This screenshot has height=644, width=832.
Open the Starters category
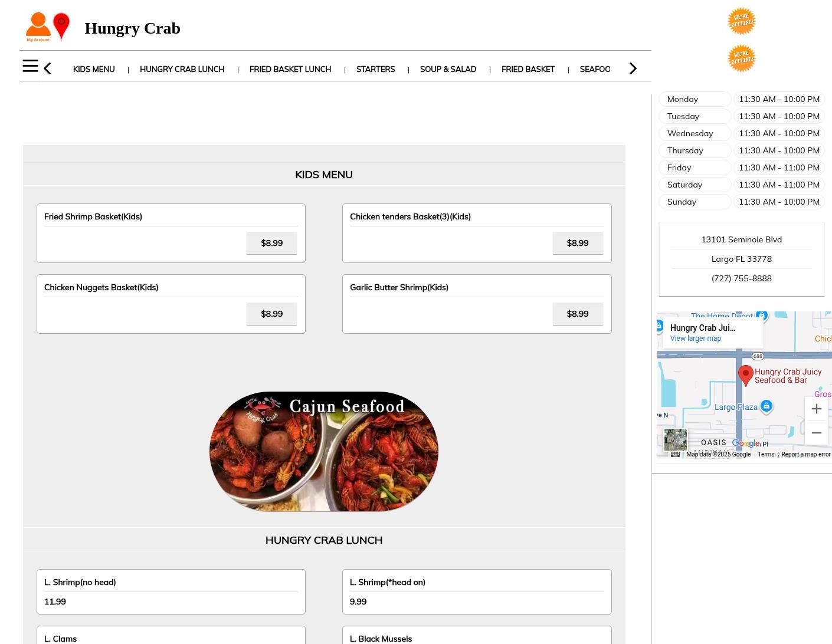pos(375,69)
